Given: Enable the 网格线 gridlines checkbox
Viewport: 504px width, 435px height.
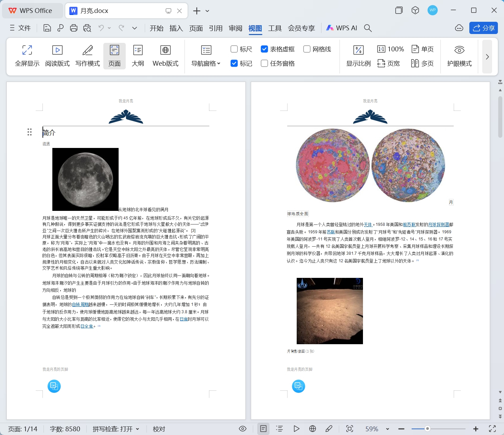Looking at the screenshot, I should coord(307,49).
